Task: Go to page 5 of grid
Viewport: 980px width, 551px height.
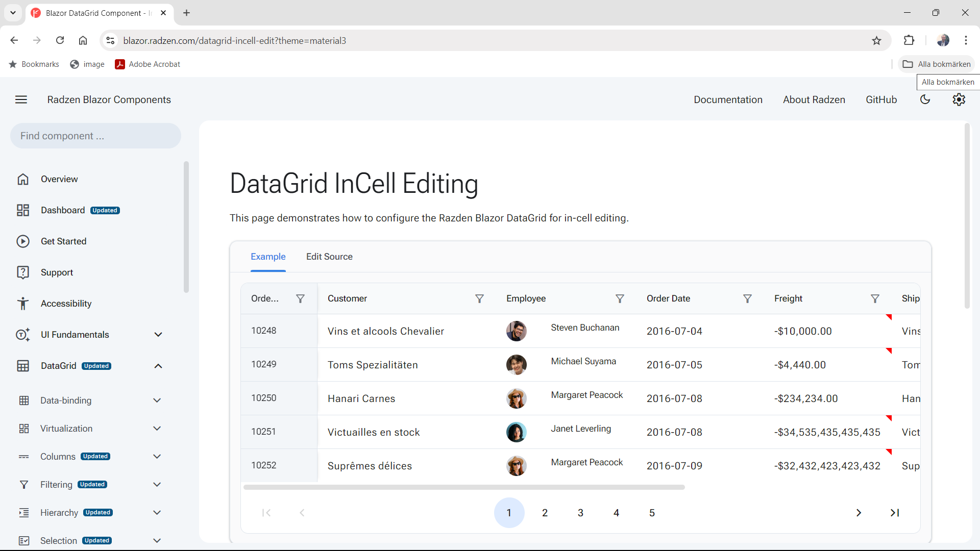Action: [x=652, y=513]
